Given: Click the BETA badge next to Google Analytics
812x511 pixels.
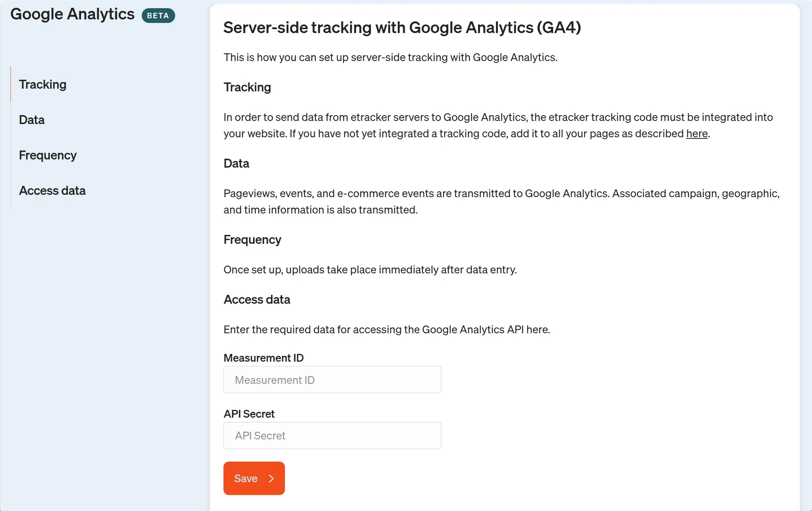Looking at the screenshot, I should tap(158, 16).
